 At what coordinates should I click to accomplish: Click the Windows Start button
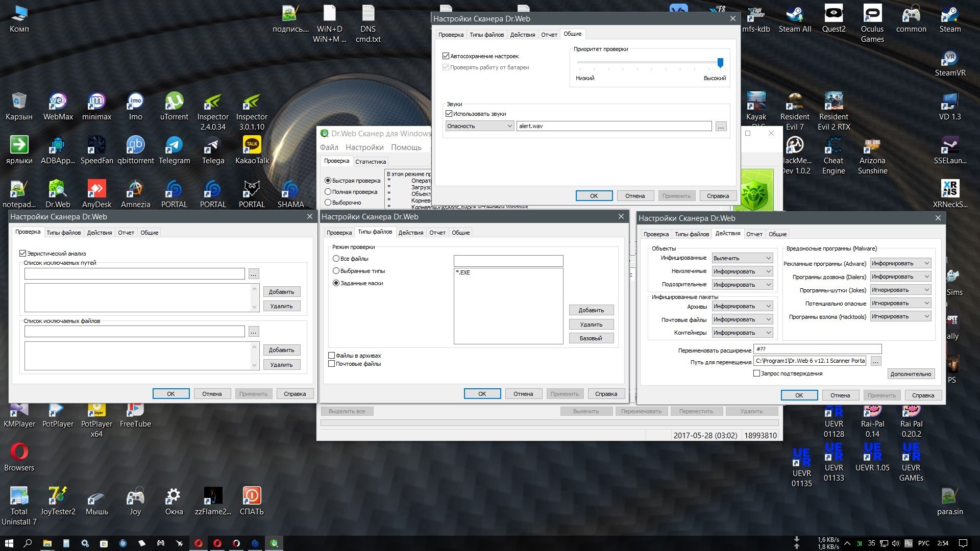9,543
